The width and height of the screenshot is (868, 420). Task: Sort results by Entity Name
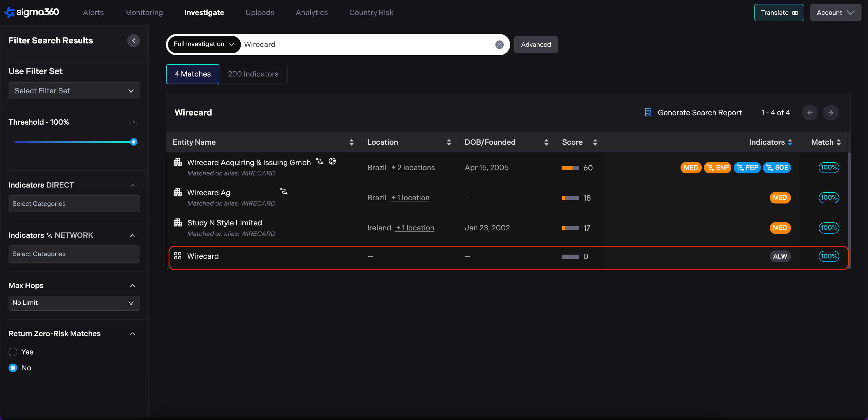(x=351, y=142)
